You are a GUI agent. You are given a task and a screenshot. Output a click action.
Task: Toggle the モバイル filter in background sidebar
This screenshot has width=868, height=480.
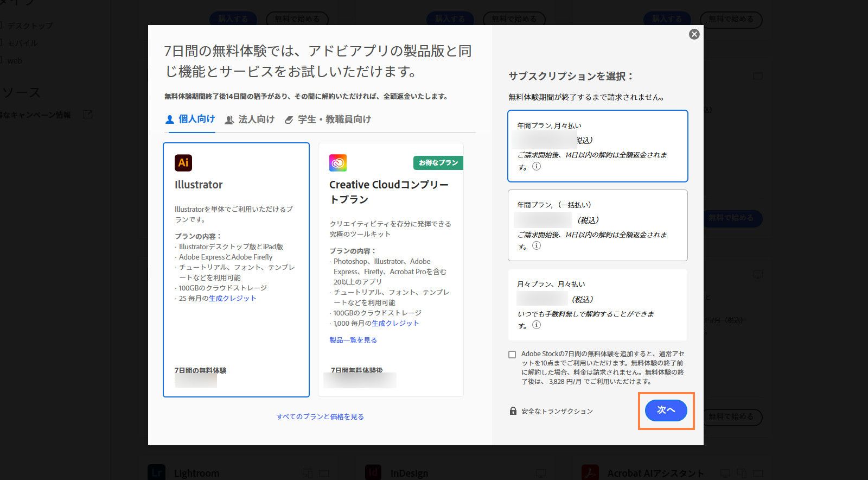(x=2, y=43)
